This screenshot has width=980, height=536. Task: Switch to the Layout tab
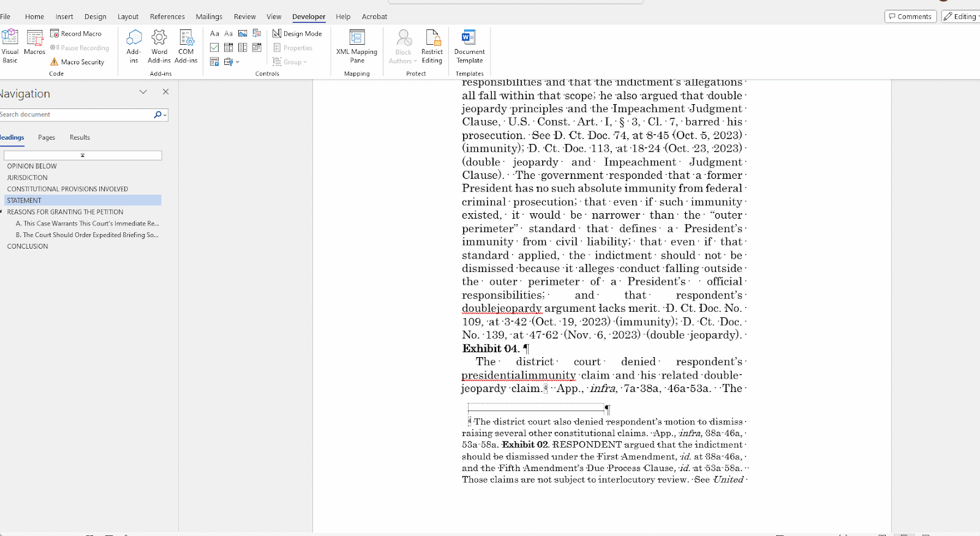(128, 17)
